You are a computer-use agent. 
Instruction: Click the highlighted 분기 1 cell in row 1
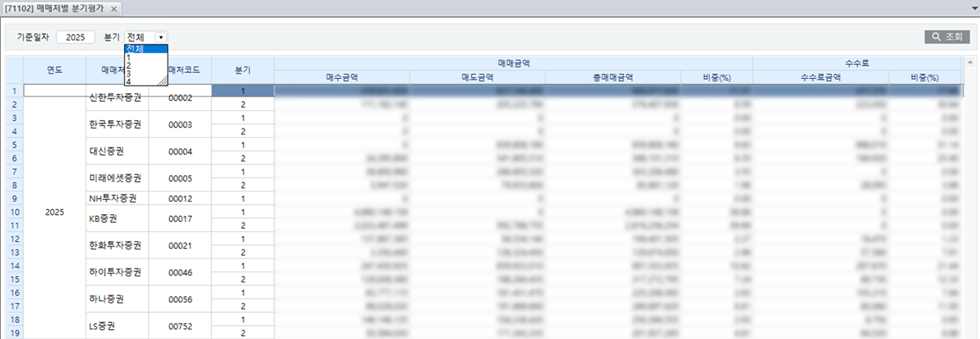click(243, 90)
